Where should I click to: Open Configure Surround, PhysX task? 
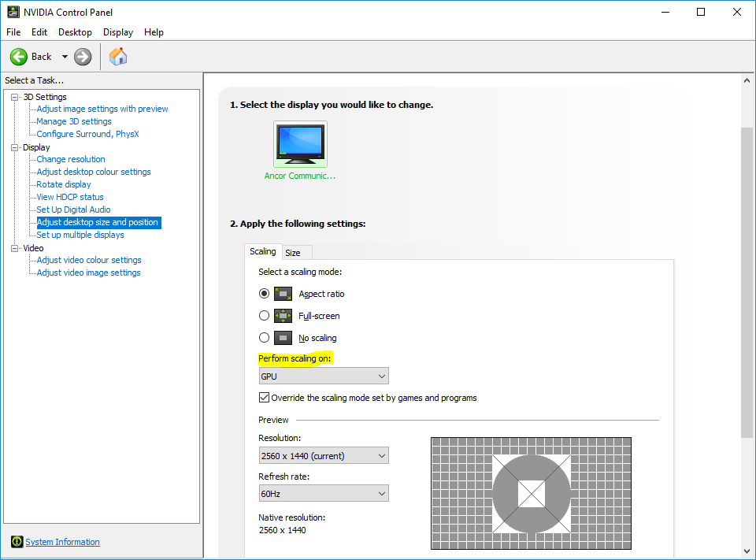(87, 134)
